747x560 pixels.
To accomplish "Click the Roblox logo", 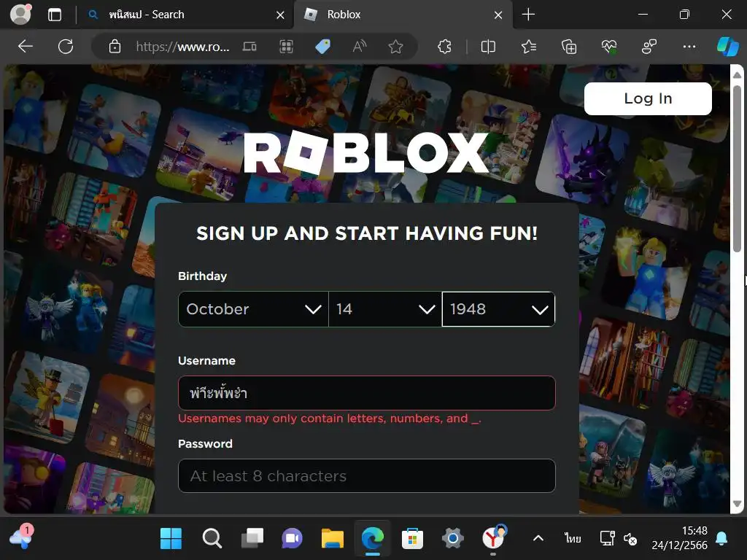I will pos(366,152).
